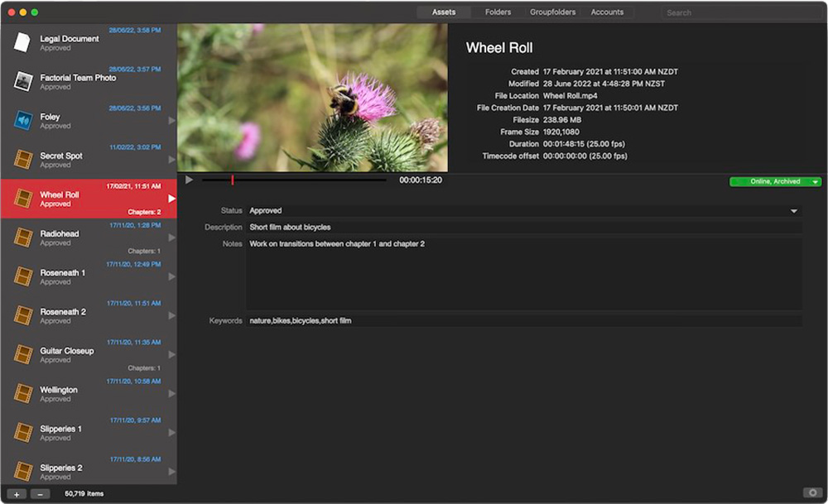The image size is (828, 504).
Task: Open the settings gear at bottom right
Action: (x=811, y=493)
